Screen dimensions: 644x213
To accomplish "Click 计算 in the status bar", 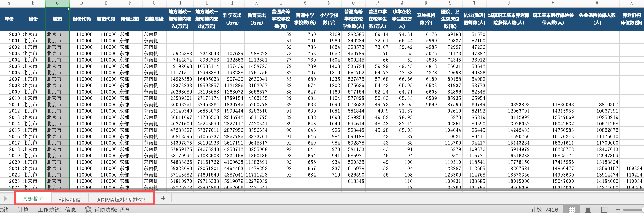I will (23, 210).
